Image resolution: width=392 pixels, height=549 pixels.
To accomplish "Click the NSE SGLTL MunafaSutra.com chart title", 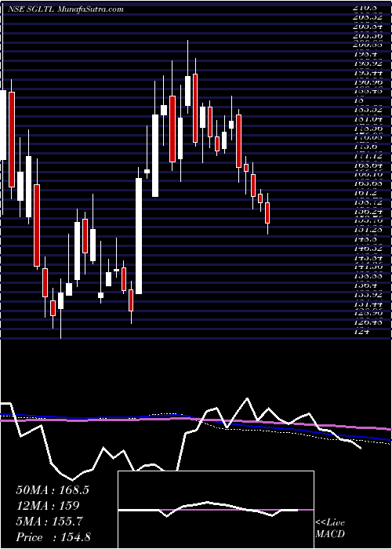I will (x=65, y=9).
